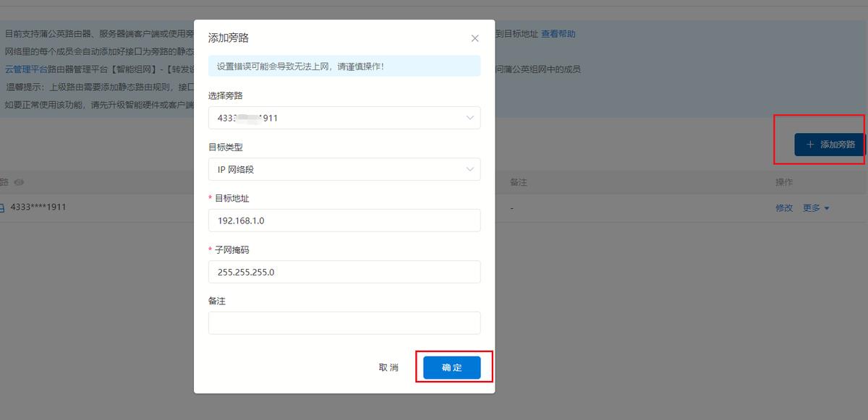Open the 选择旁路 dropdown
This screenshot has height=420, width=868.
click(344, 117)
